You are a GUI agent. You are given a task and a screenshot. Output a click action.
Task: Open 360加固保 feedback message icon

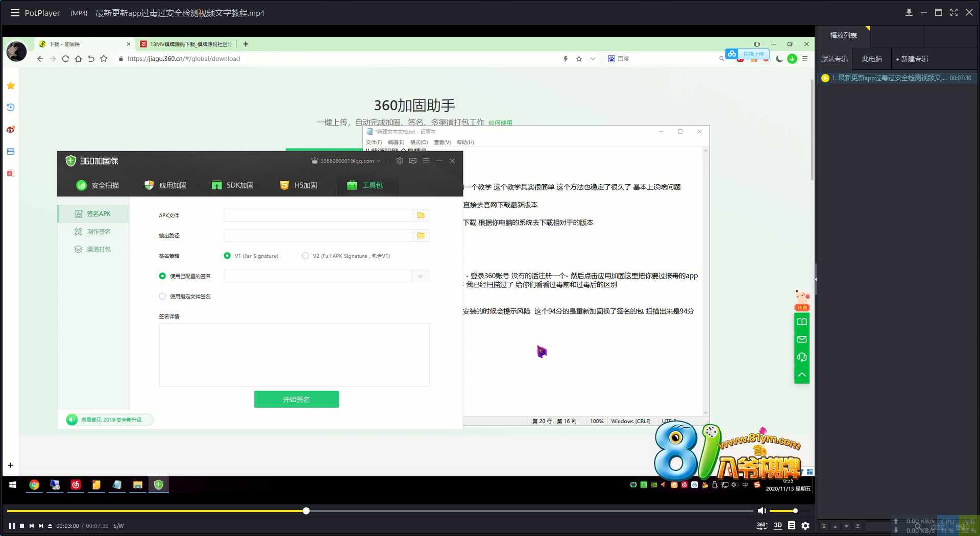(413, 161)
